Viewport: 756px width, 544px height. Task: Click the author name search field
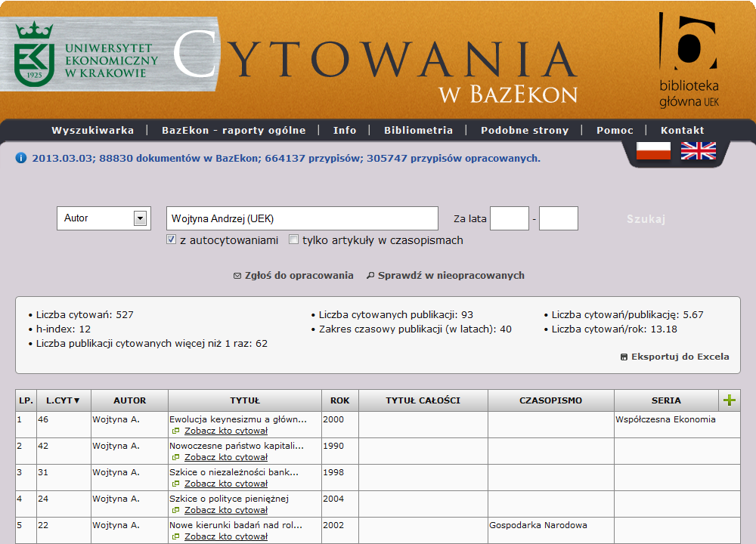pos(302,218)
